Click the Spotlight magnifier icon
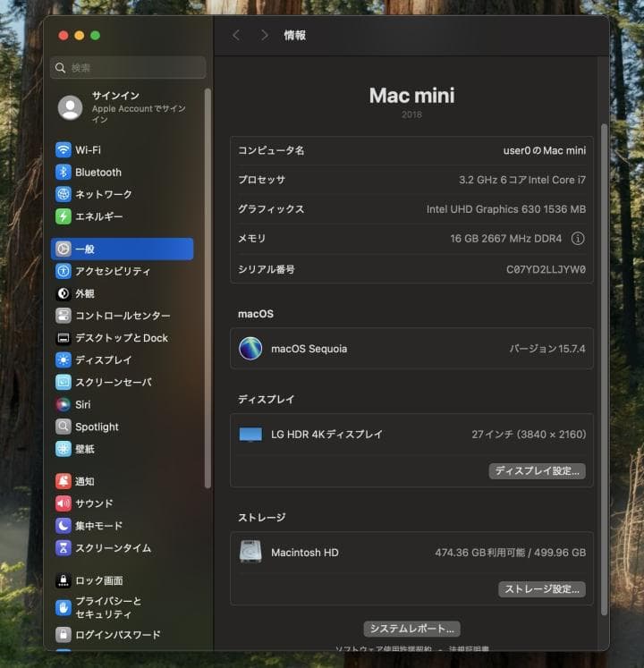The height and width of the screenshot is (668, 644). click(x=64, y=427)
